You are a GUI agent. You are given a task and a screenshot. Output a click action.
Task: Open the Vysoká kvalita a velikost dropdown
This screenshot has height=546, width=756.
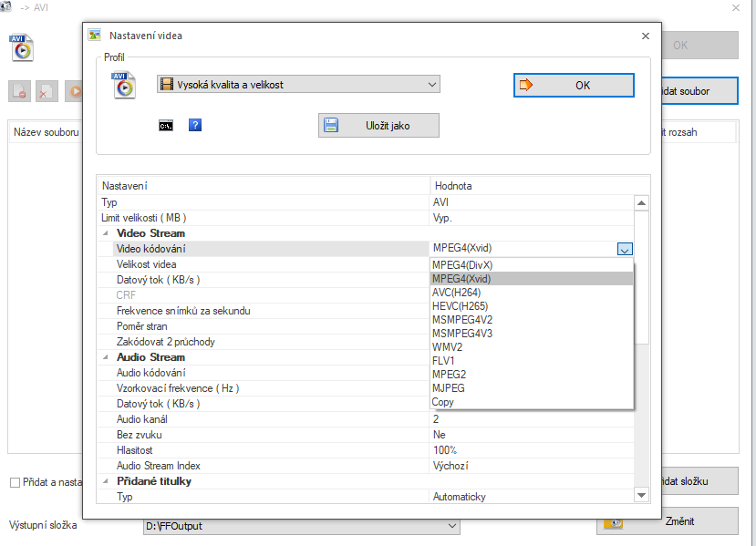pos(298,85)
